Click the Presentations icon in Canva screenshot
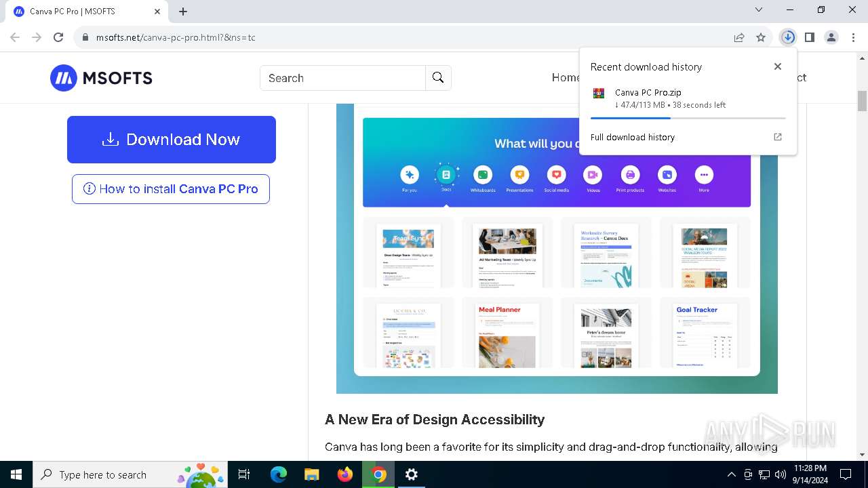This screenshot has height=488, width=868. (x=519, y=175)
